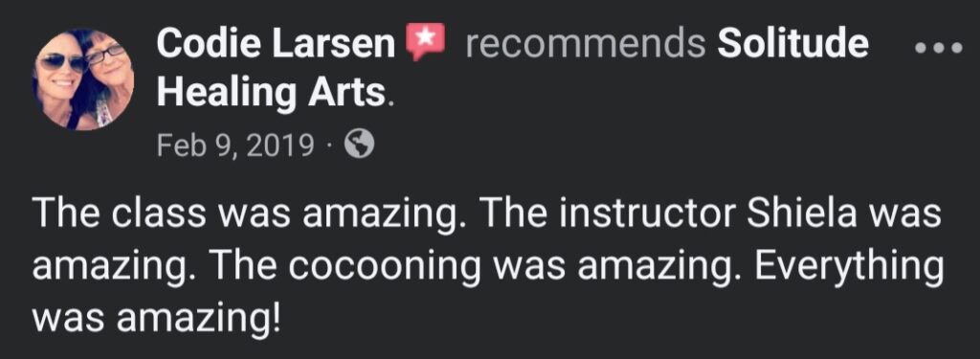Open Codie Larsen's profile name link
Image resolution: width=980 pixels, height=359 pixels.
pos(276,43)
